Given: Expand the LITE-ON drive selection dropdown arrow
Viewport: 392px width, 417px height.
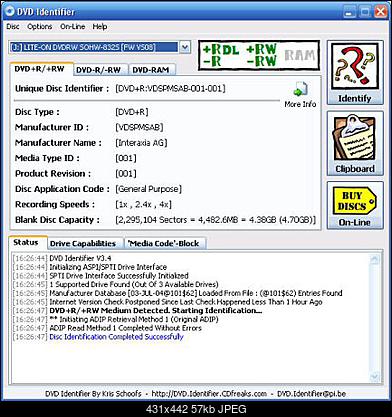Looking at the screenshot, I should point(185,47).
